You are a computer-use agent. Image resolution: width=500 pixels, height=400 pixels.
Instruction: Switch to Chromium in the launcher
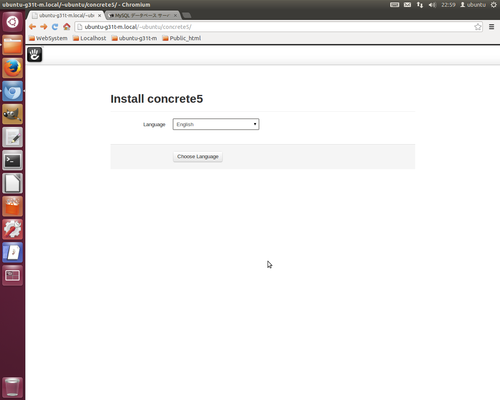[x=13, y=91]
